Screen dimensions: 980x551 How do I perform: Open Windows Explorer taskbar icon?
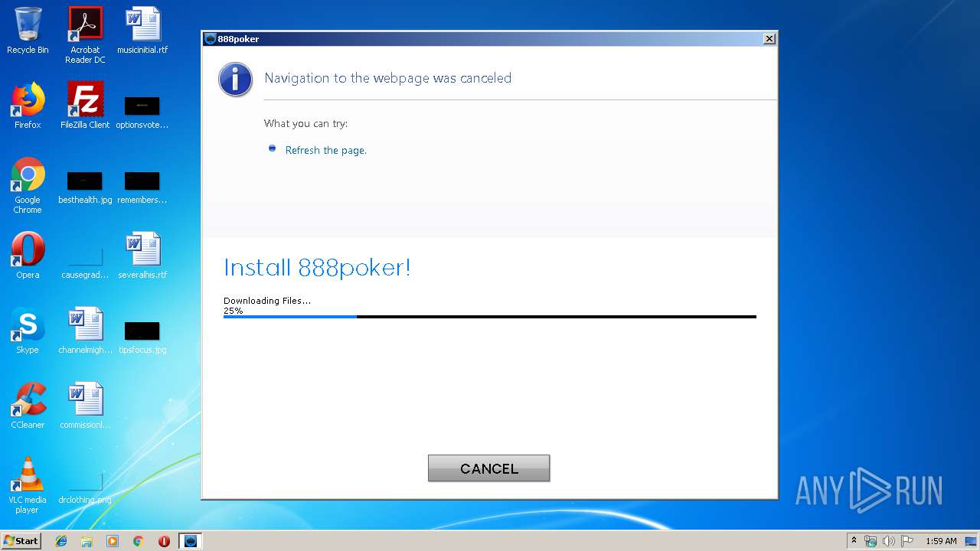[87, 541]
